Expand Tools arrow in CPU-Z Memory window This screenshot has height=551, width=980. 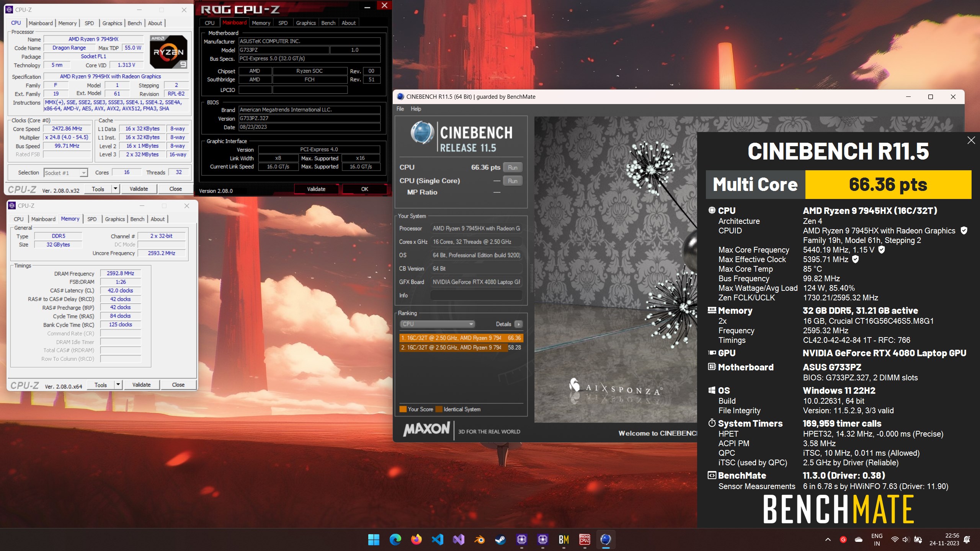[x=118, y=385]
